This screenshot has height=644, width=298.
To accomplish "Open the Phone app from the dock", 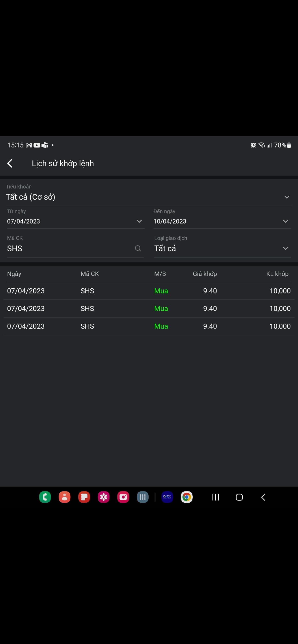I will click(x=45, y=497).
